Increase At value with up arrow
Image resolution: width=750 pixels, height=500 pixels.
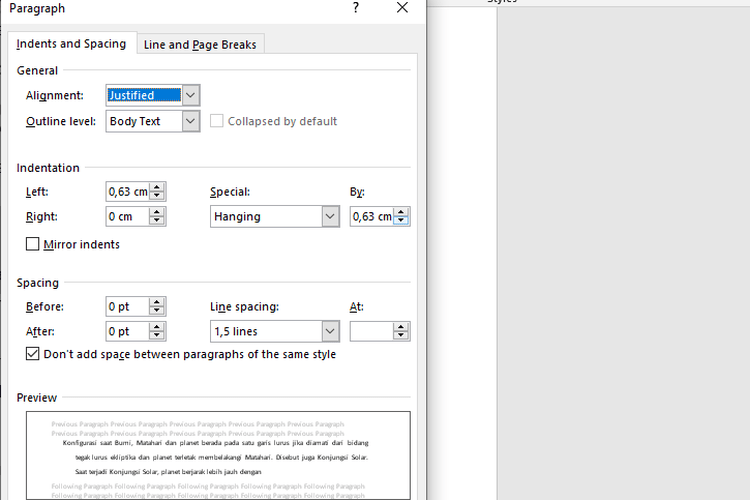(x=401, y=327)
